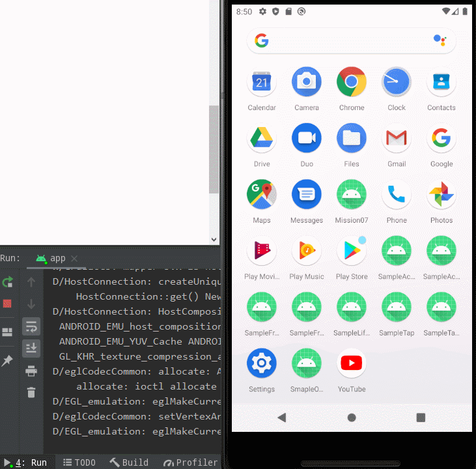Open the Contacts app

(x=441, y=82)
